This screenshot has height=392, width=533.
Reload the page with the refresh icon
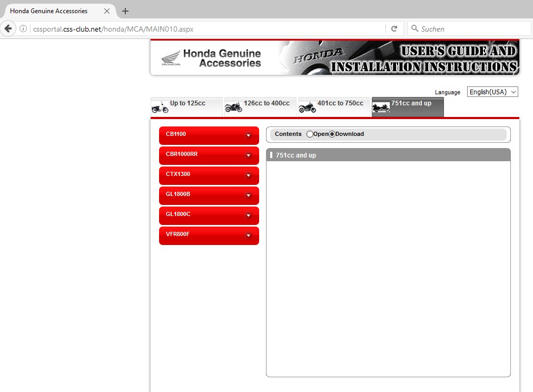point(393,28)
